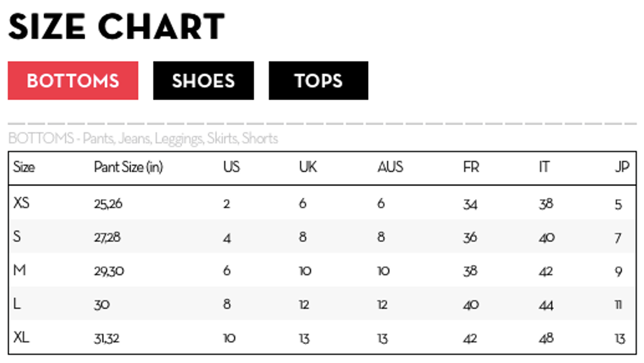Open the TOPS tab
Screen dimensions: 644x363
point(318,81)
